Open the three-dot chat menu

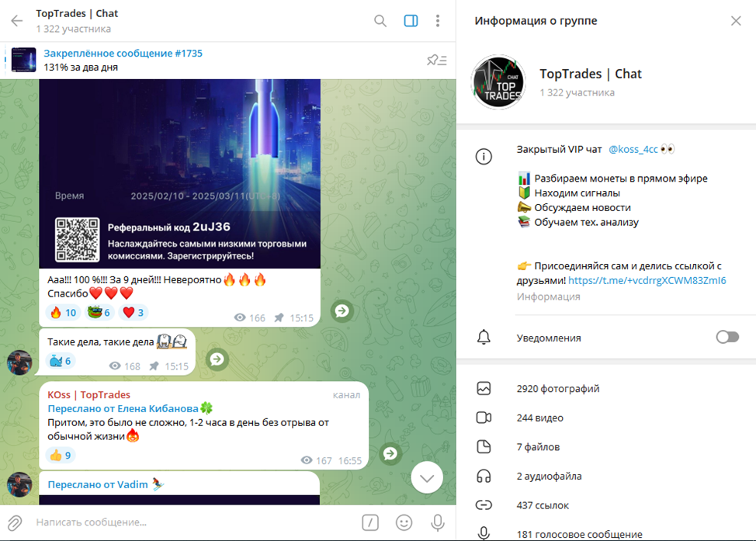click(438, 21)
